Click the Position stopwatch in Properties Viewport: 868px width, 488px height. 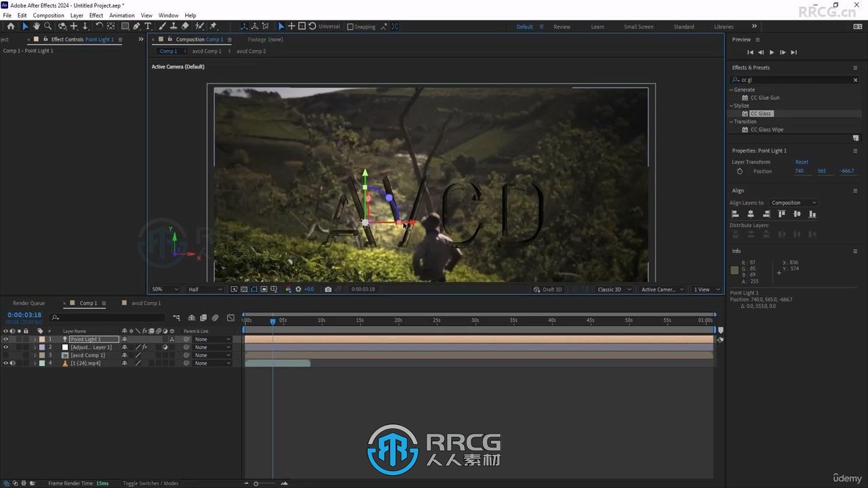coord(740,171)
